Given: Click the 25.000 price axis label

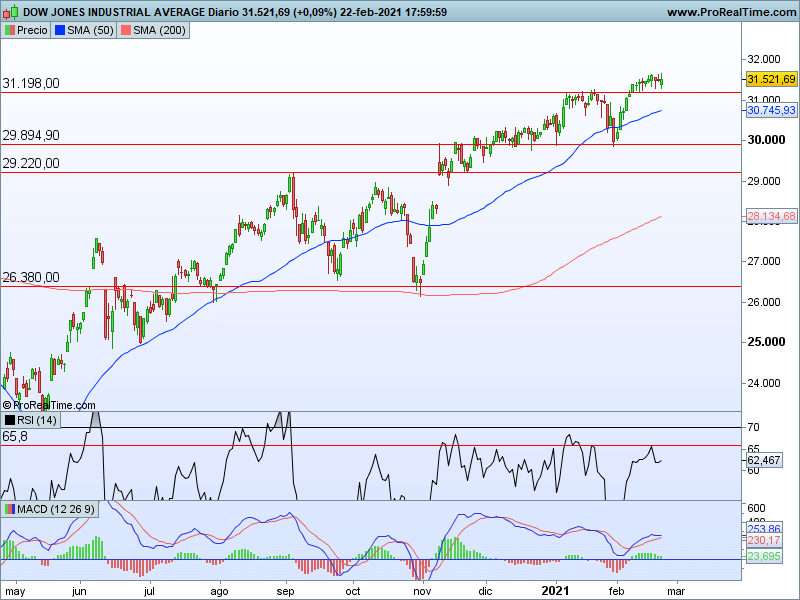Looking at the screenshot, I should pos(766,342).
